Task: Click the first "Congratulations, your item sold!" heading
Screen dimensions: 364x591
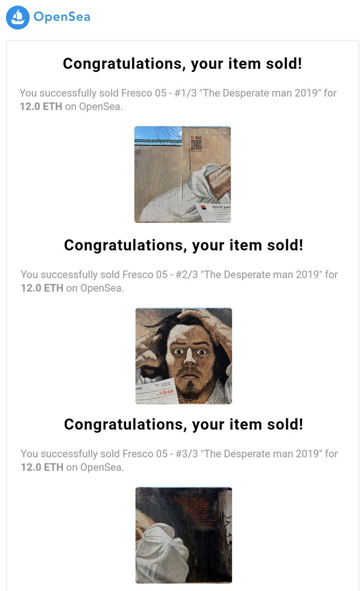Action: tap(182, 64)
